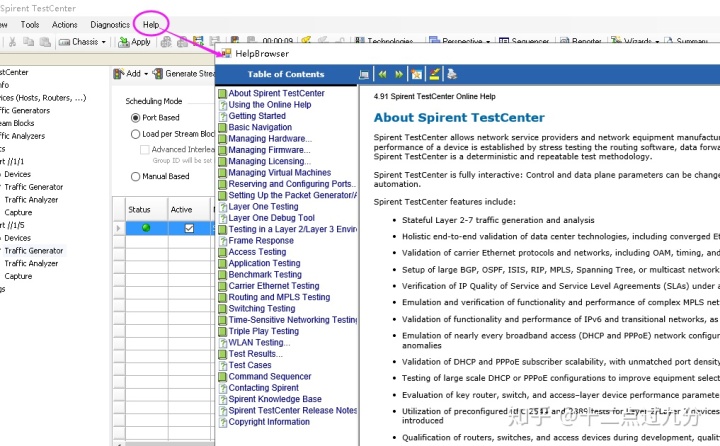
Task: Open Application Testing topic
Action: [x=264, y=264]
